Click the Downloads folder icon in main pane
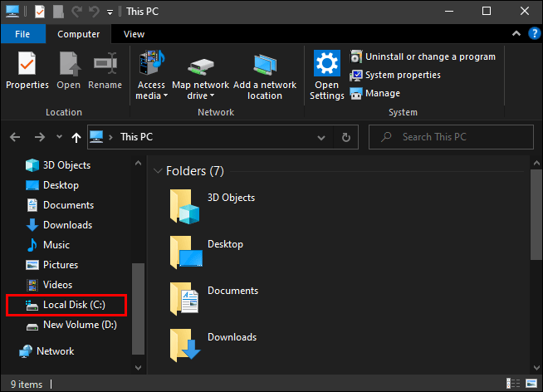 pos(185,345)
